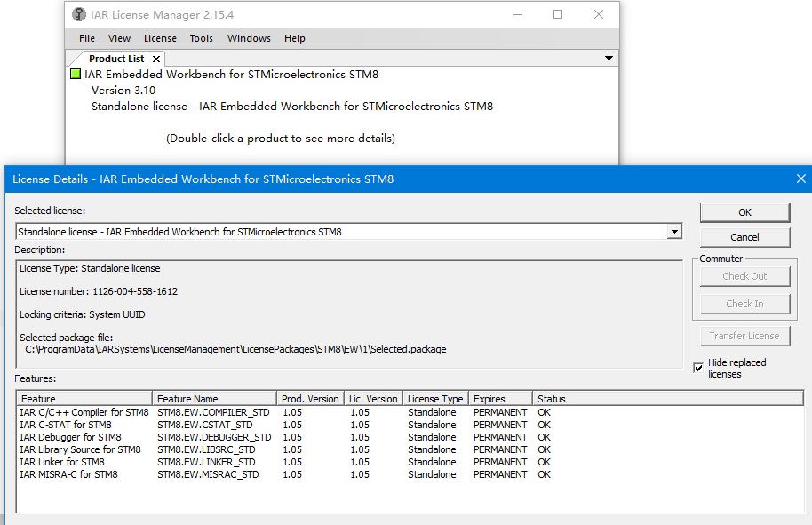Click the License number 1126-004-558-1612 text
812x525 pixels.
pos(99,291)
